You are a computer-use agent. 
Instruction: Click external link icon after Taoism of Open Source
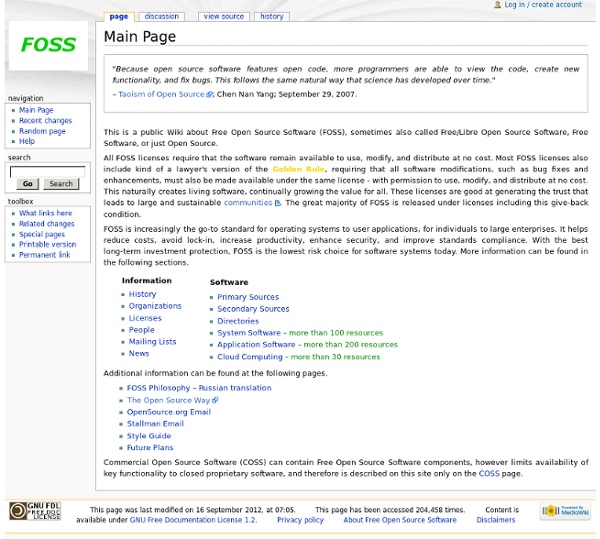click(x=209, y=94)
